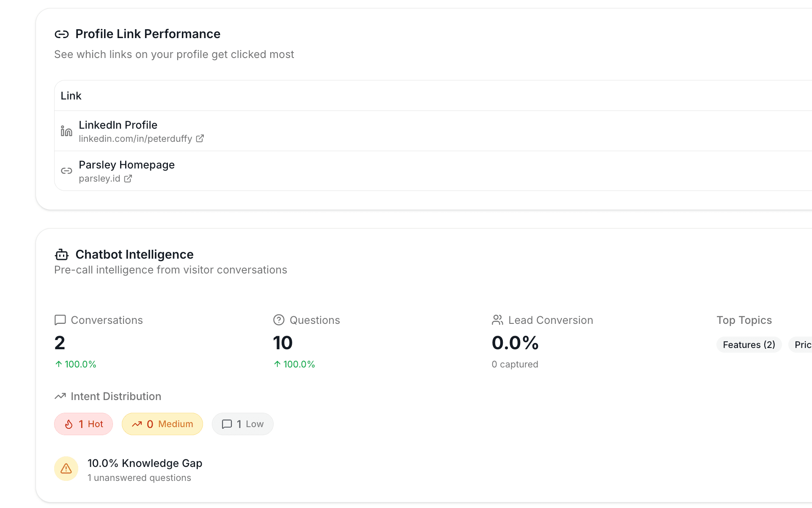Screen dimensions: 812x508
Task: Select the 'Features (2)' topic chip
Action: [749, 345]
